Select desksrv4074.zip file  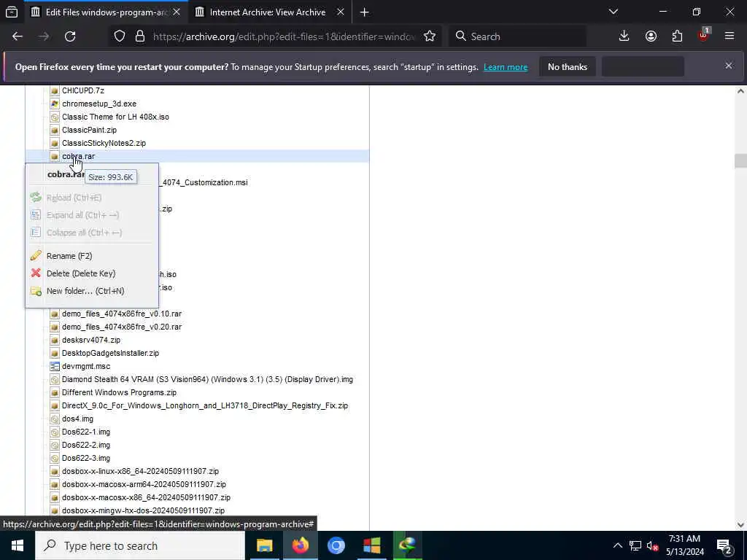click(x=91, y=340)
